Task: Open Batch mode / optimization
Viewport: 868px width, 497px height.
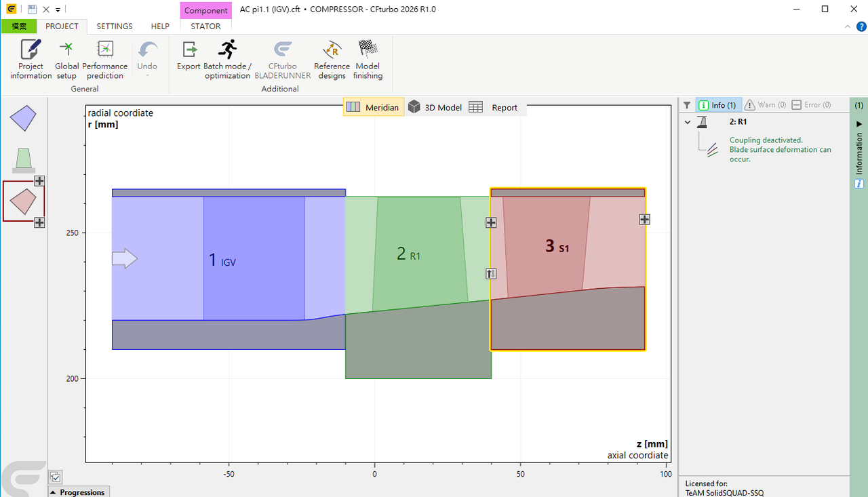Action: (227, 60)
